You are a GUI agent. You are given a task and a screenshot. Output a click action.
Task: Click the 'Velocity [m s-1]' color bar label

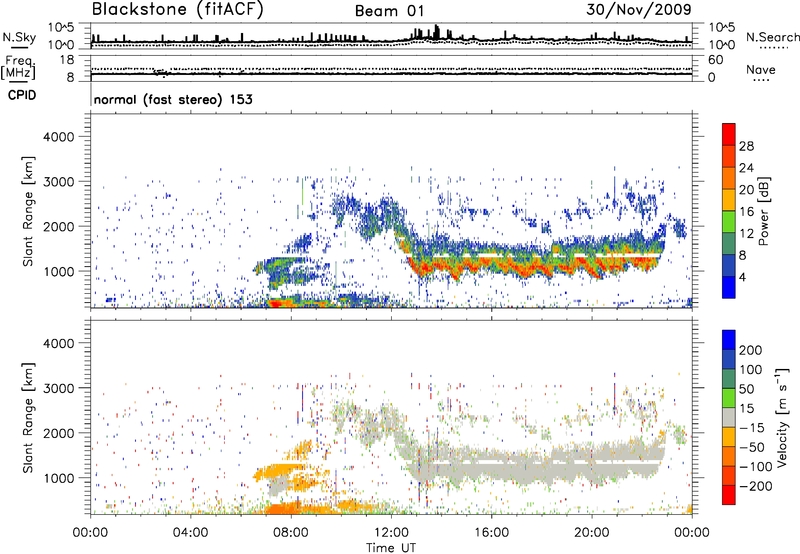[x=782, y=417]
